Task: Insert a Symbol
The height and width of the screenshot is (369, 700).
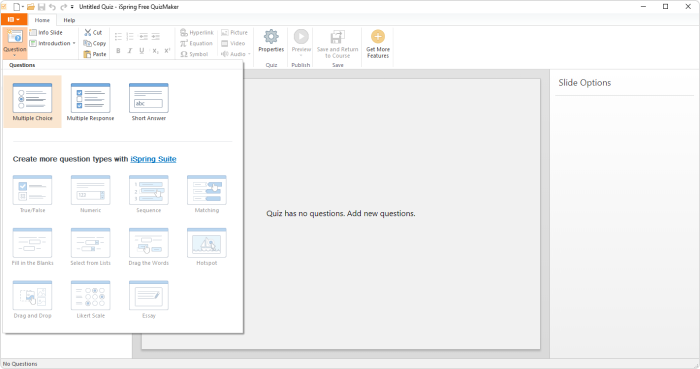Action: [x=194, y=54]
